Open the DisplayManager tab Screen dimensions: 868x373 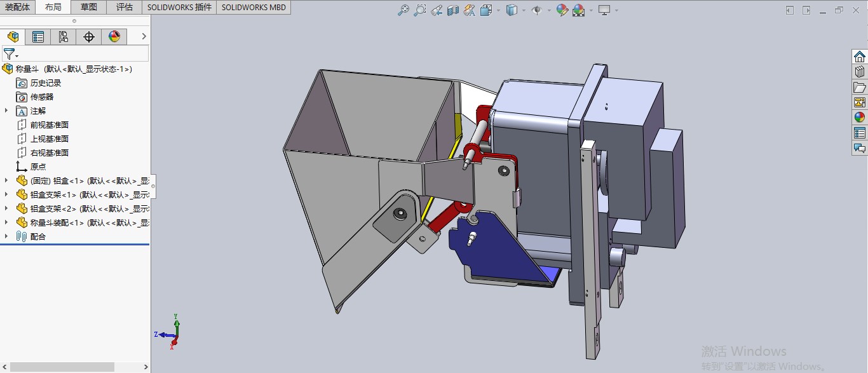click(x=114, y=37)
